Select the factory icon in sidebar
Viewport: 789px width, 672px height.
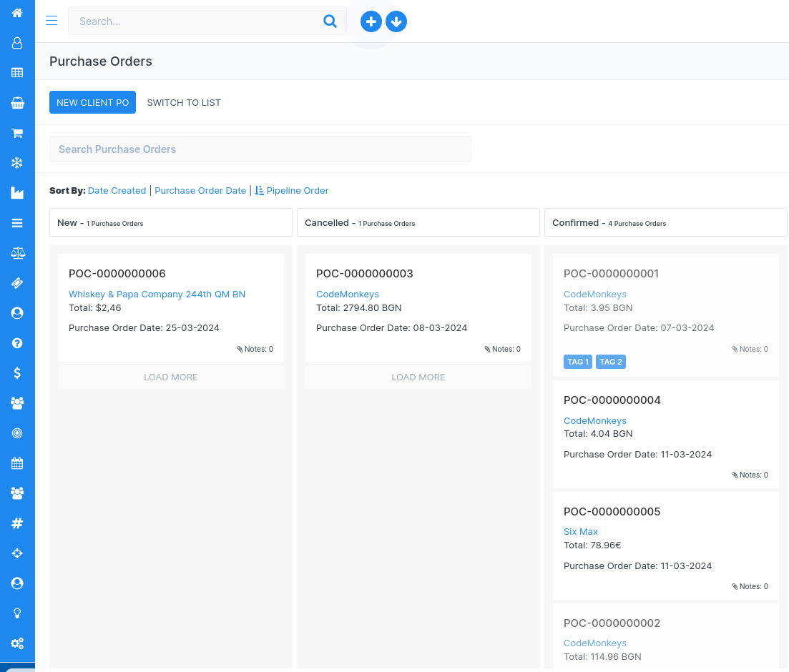pyautogui.click(x=17, y=193)
